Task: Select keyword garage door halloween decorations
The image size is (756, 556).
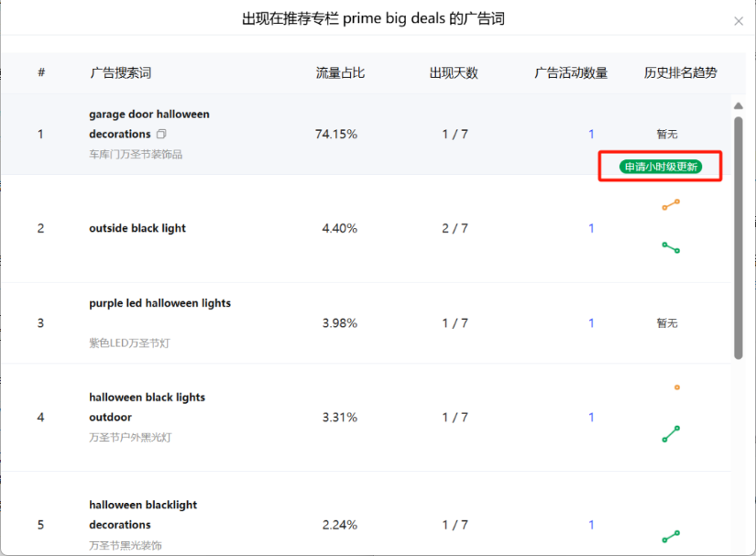Action: tap(149, 124)
